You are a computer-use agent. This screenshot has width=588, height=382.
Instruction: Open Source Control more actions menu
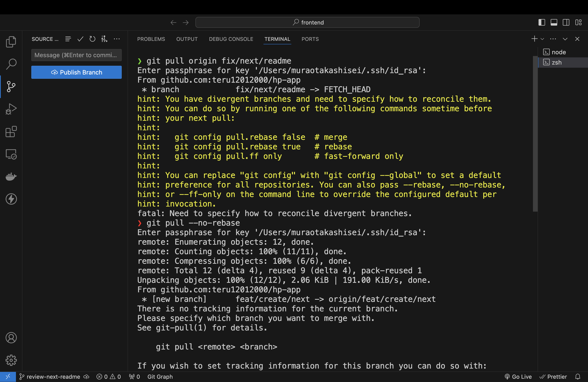pos(117,39)
